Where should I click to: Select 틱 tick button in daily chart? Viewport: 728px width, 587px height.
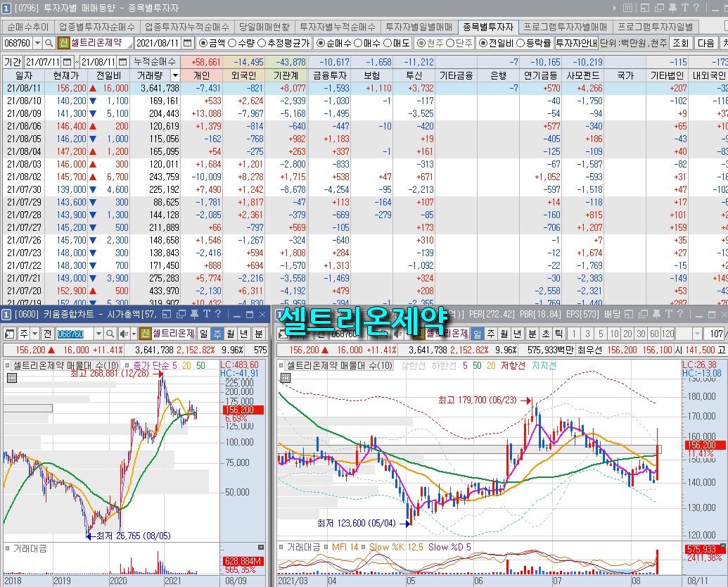(559, 334)
